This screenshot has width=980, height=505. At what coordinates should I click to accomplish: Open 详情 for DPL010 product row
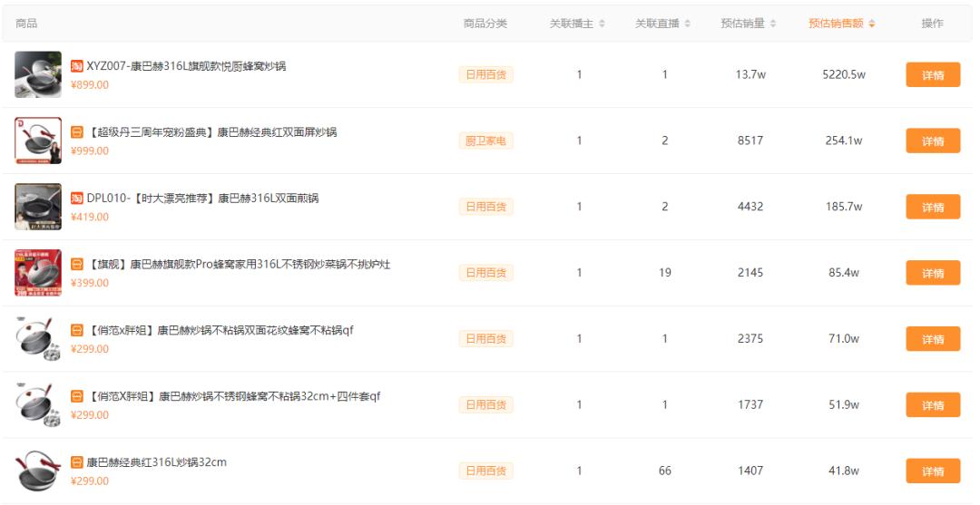click(933, 208)
